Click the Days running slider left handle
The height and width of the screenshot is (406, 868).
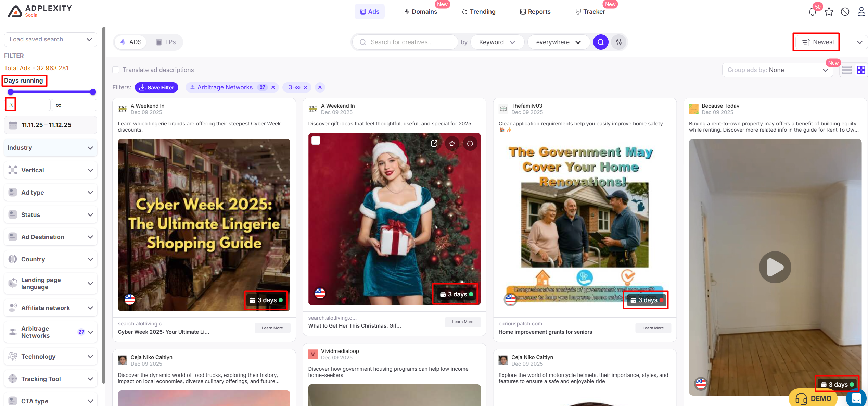click(x=11, y=92)
